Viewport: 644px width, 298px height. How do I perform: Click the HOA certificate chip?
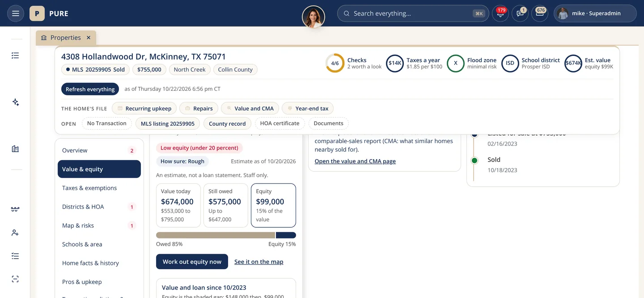click(280, 123)
